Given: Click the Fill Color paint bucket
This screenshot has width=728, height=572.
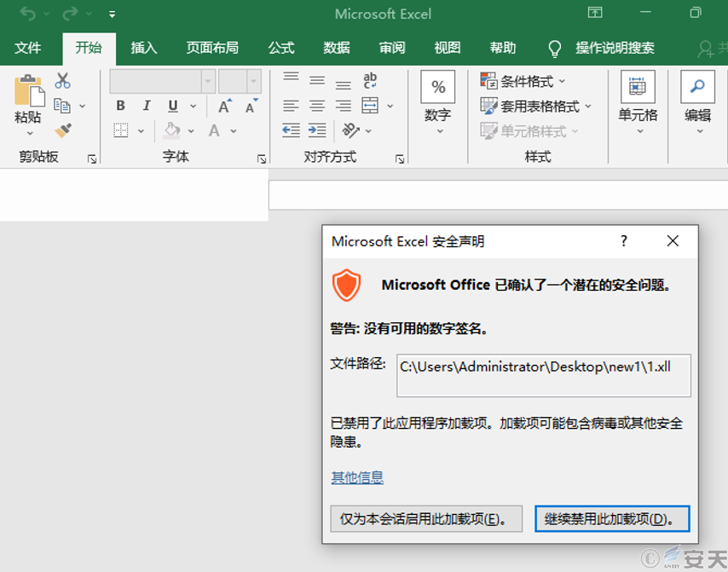Looking at the screenshot, I should pyautogui.click(x=172, y=130).
